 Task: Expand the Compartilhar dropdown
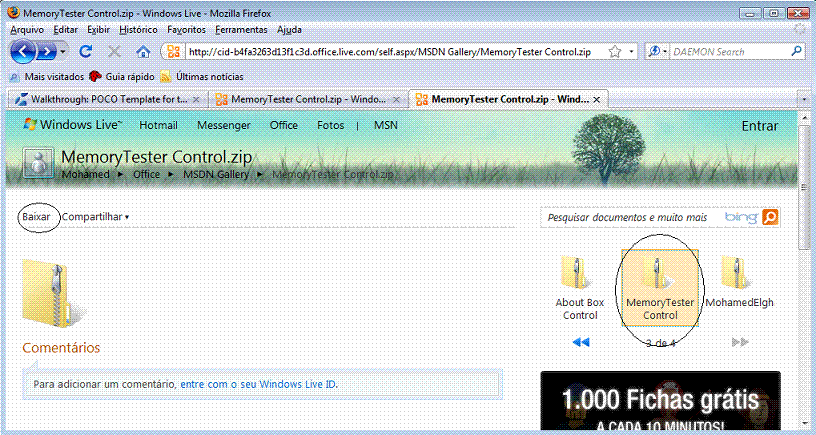95,216
